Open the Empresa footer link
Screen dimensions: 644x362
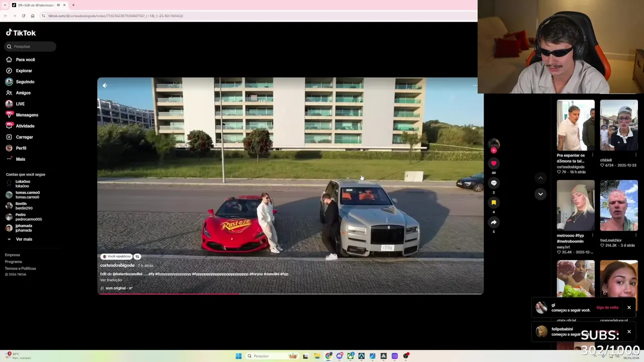[x=13, y=255]
